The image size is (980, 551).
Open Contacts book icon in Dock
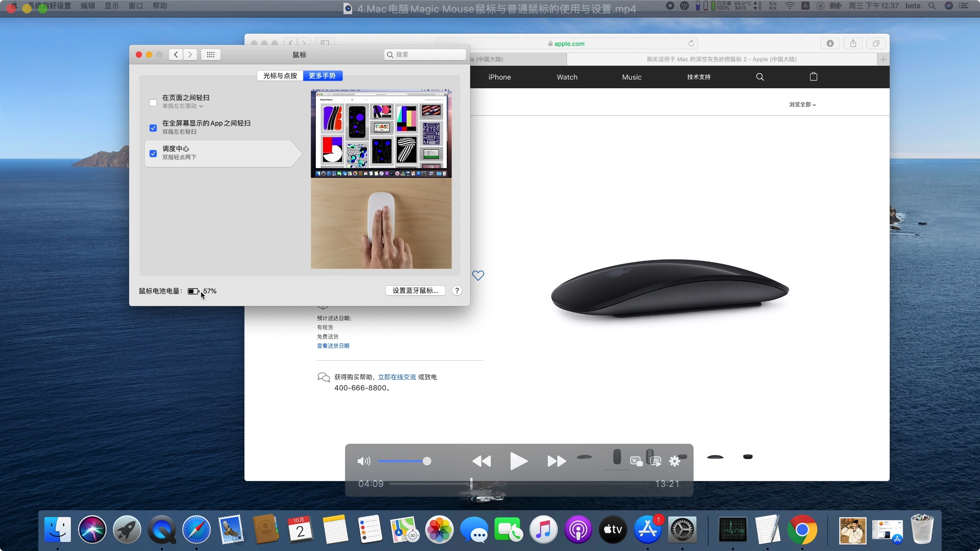coord(265,530)
